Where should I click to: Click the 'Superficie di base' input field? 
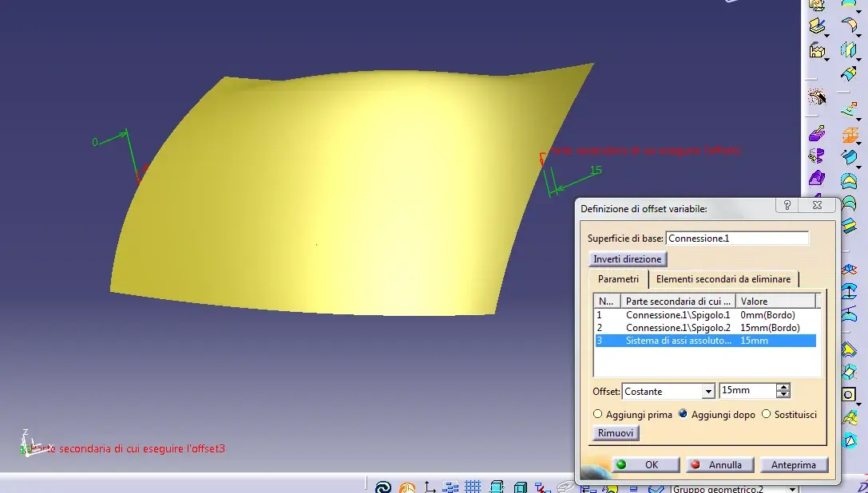pos(737,239)
